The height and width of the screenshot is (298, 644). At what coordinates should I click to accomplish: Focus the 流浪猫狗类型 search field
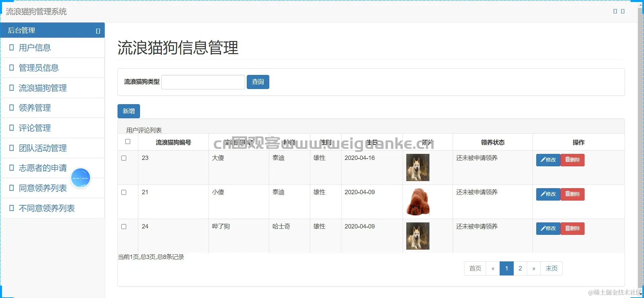(x=203, y=82)
